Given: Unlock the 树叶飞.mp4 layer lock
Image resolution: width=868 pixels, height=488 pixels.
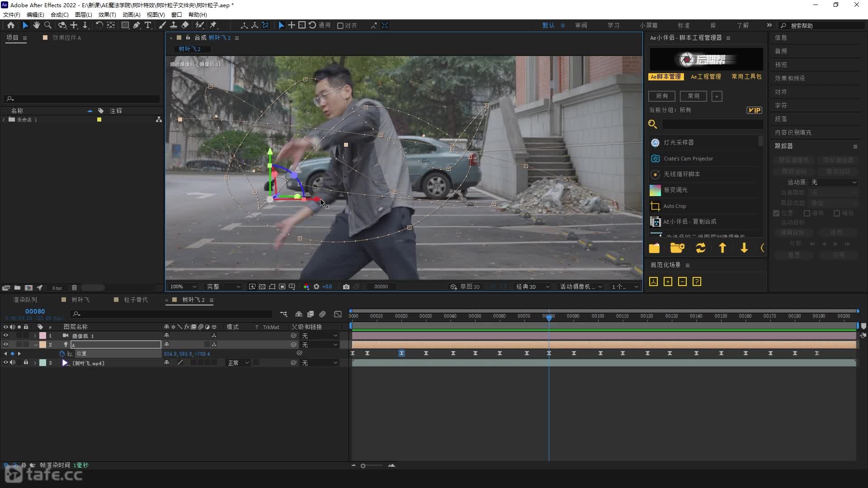Looking at the screenshot, I should tap(26, 363).
